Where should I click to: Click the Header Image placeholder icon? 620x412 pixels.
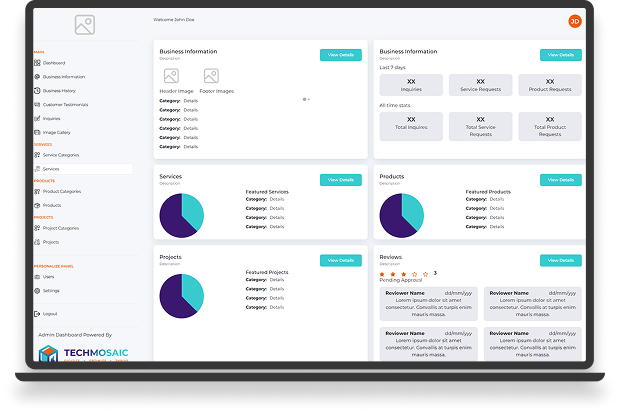pyautogui.click(x=171, y=76)
